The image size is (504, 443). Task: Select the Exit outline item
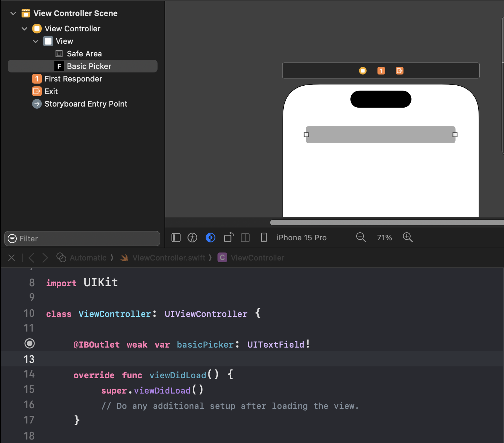[x=83, y=91]
